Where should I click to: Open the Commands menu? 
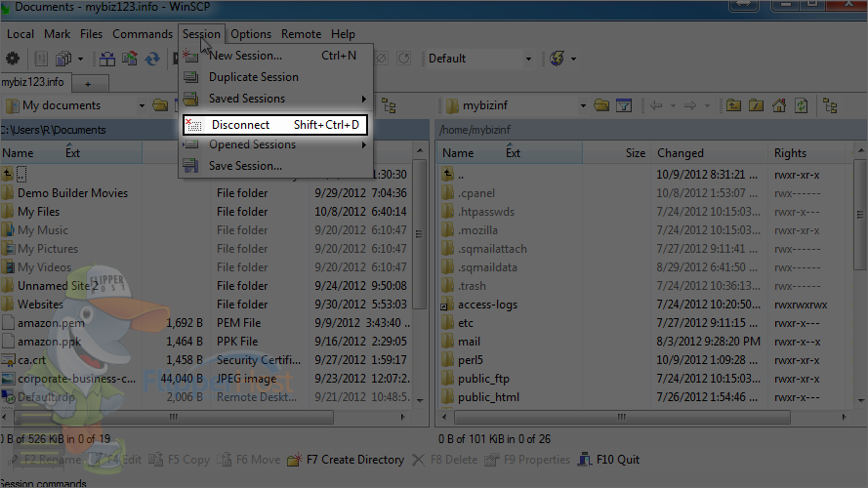(x=143, y=34)
